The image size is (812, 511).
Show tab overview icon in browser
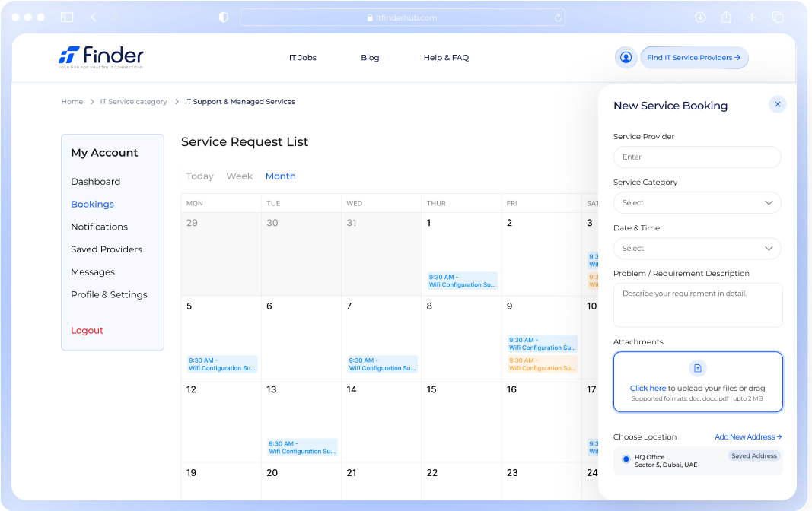[778, 17]
